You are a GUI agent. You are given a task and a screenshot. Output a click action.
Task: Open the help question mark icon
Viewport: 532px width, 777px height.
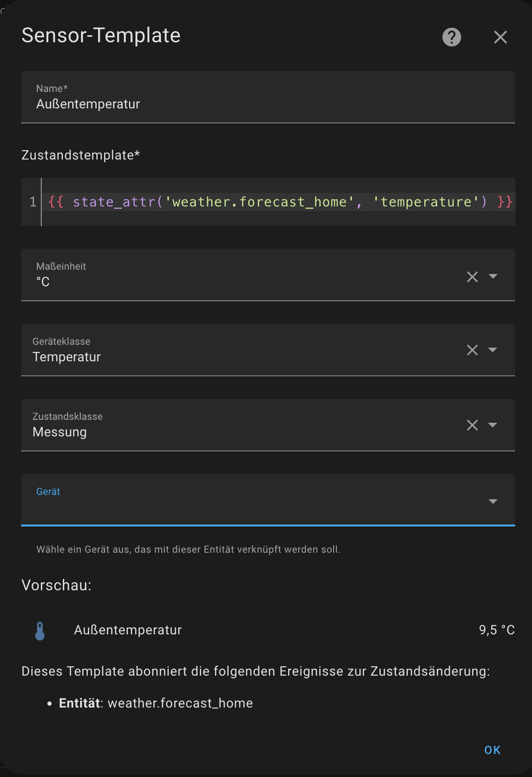point(452,37)
